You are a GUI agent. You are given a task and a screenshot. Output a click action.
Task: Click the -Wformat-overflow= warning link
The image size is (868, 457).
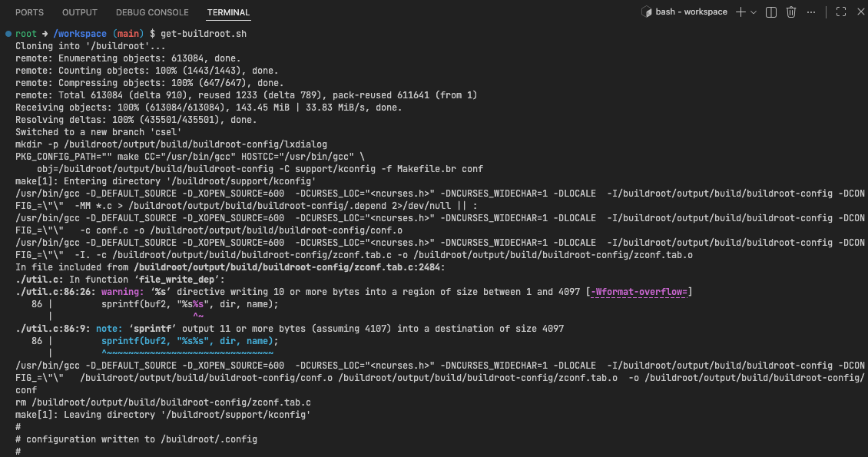coord(639,292)
